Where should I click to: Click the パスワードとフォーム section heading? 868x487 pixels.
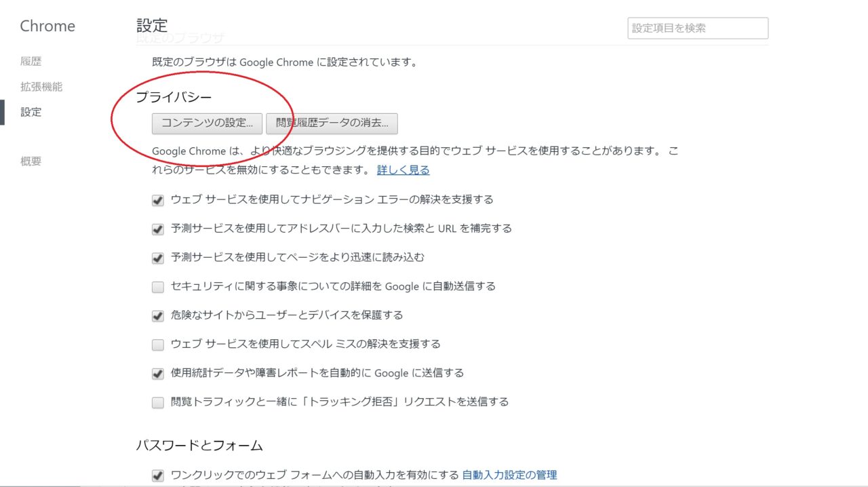pyautogui.click(x=199, y=446)
